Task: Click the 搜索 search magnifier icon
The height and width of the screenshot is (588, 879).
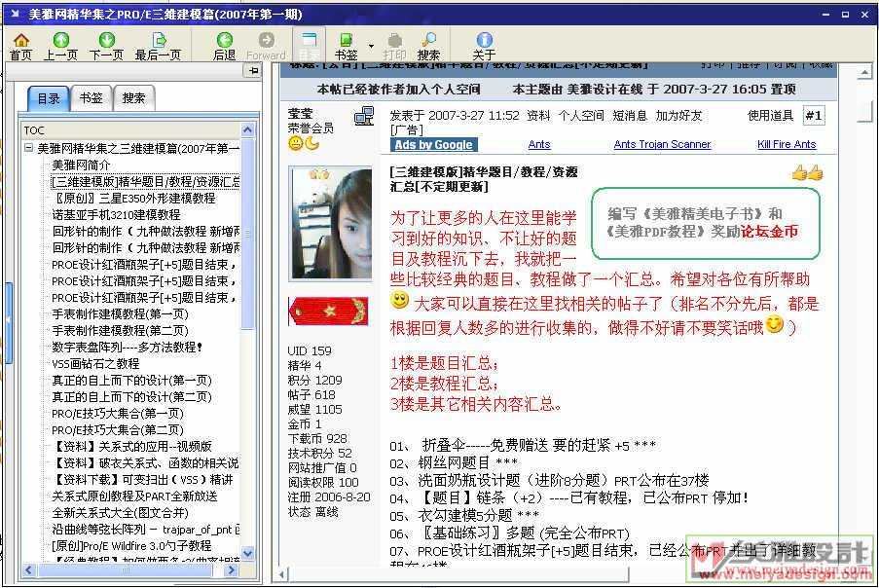Action: pyautogui.click(x=429, y=46)
